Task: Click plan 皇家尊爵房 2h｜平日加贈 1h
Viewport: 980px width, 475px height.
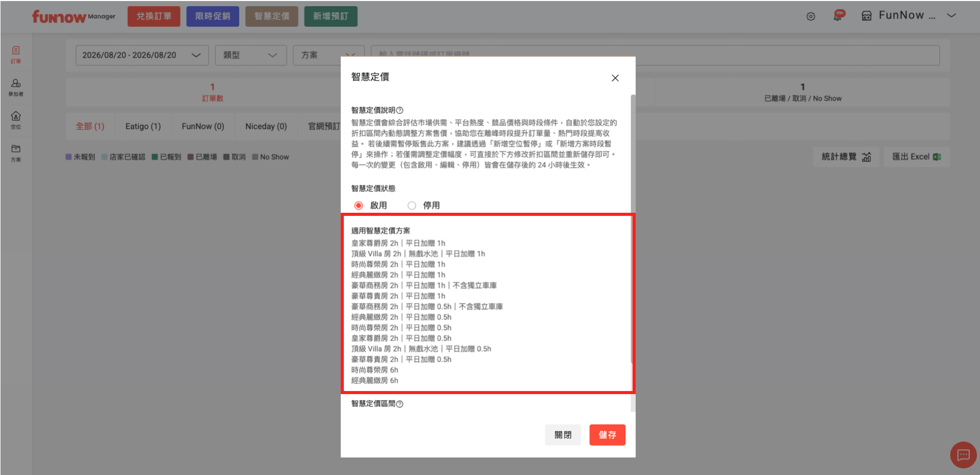Action: coord(398,243)
